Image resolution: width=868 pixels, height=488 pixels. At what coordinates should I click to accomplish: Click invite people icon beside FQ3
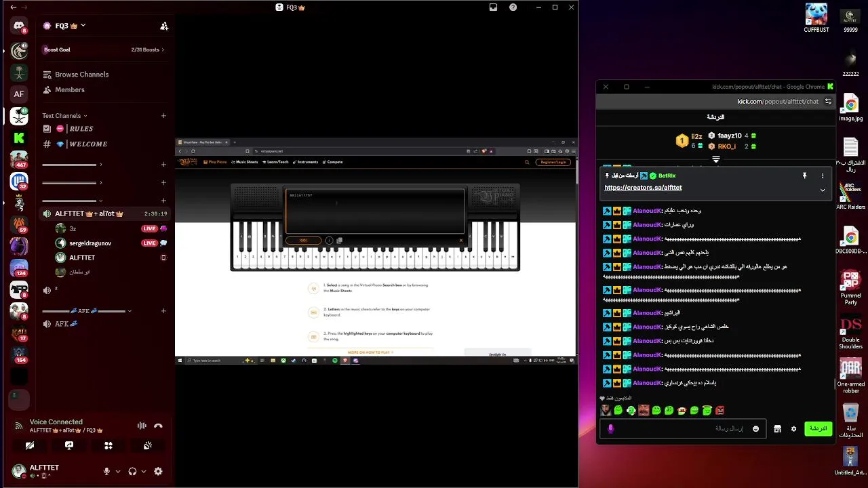click(164, 26)
